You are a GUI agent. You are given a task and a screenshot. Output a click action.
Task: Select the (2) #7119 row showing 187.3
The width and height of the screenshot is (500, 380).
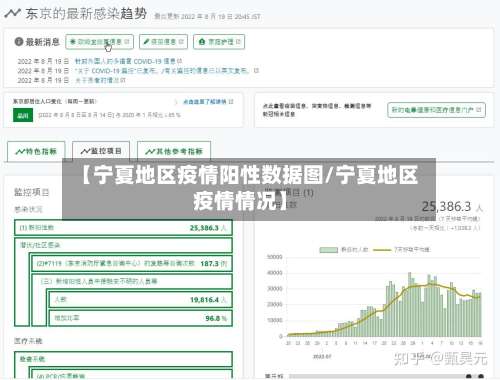(131, 263)
